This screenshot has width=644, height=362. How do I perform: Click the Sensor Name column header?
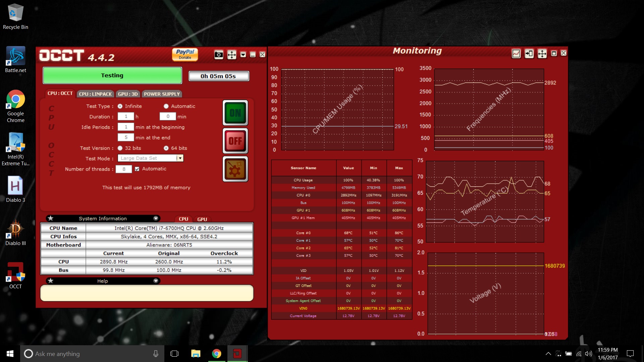tap(304, 168)
